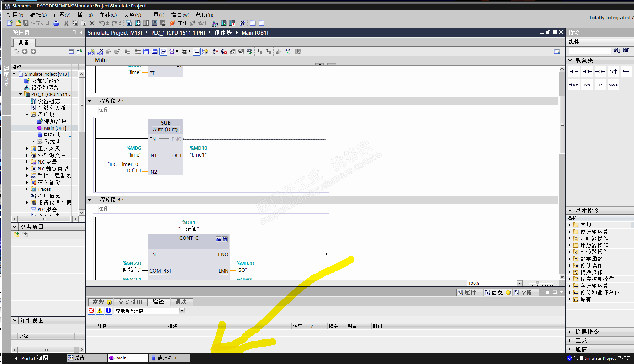Open the 在线(O) menu

pos(108,15)
